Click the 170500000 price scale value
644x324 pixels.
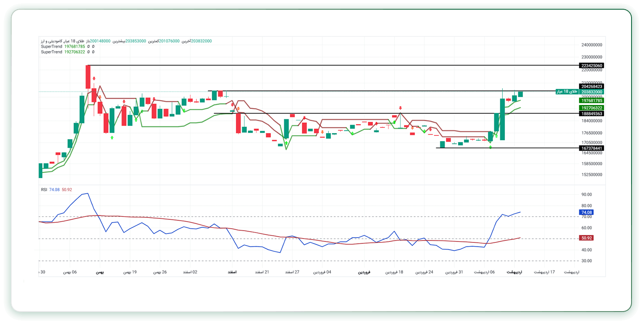coord(592,143)
